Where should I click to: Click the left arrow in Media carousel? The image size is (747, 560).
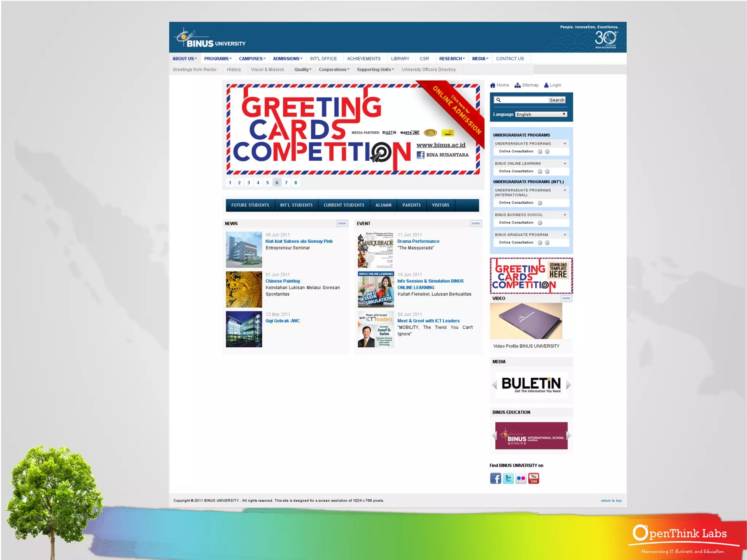tap(495, 385)
